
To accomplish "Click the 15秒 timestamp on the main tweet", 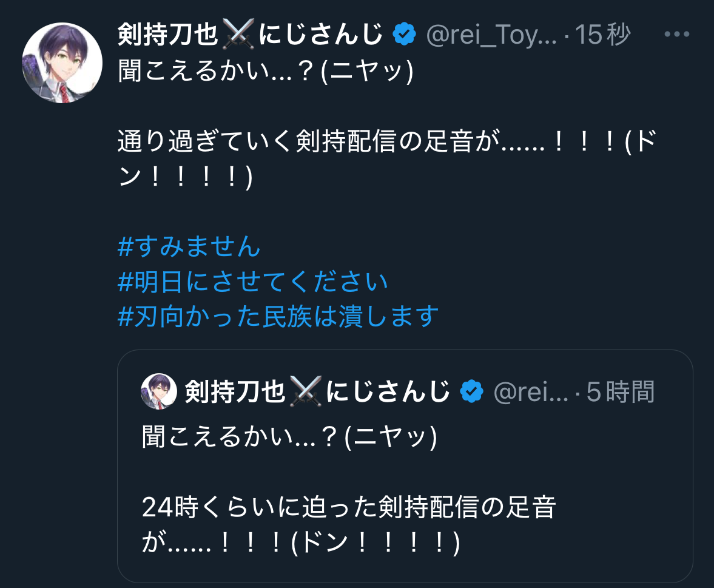I will tap(603, 36).
